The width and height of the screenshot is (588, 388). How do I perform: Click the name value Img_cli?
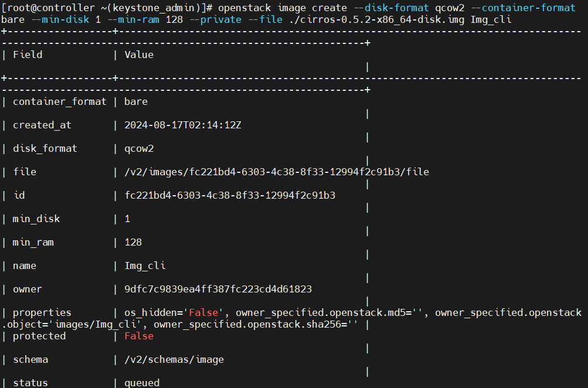click(x=145, y=266)
